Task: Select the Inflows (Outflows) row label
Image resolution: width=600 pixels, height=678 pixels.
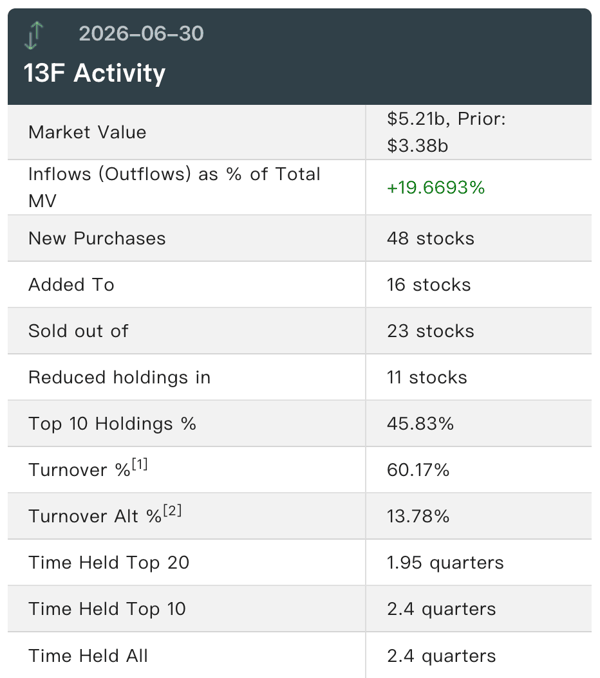Action: pos(174,187)
